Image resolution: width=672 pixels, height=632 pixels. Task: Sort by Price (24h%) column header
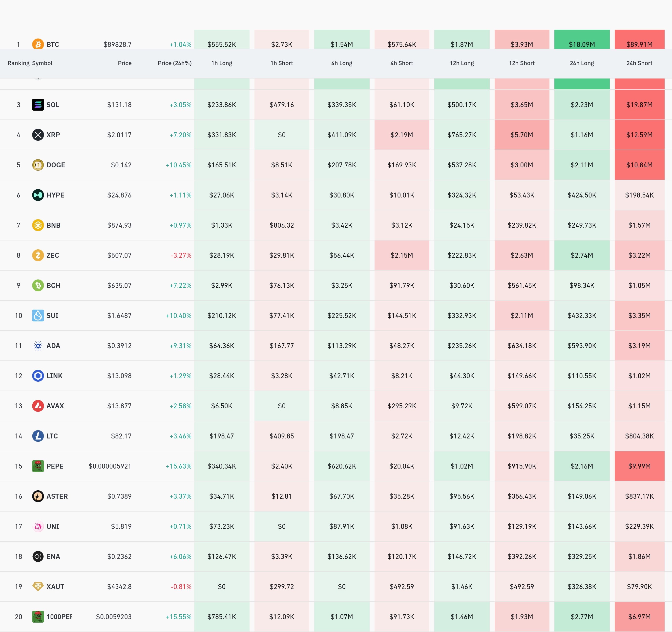point(174,63)
